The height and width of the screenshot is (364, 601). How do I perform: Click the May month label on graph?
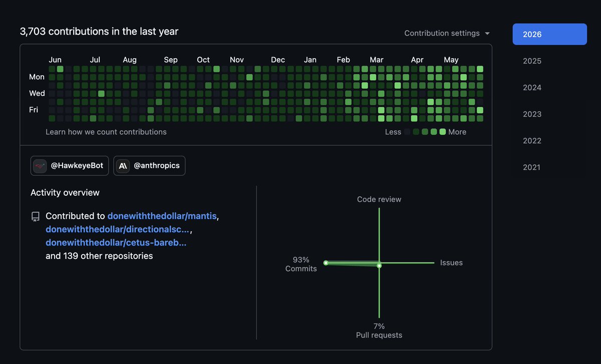point(451,60)
